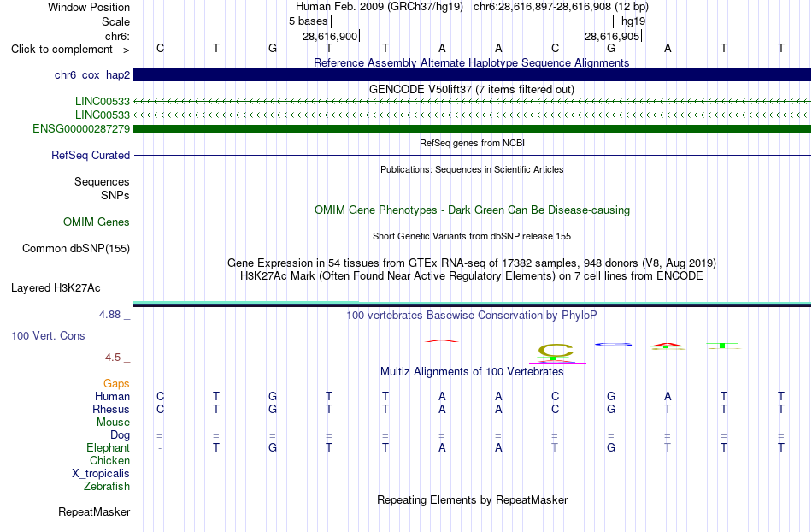
Task: Click 'Human Feb. 2009 (GRCh37/hg19)' assembly text
Action: pyautogui.click(x=381, y=7)
